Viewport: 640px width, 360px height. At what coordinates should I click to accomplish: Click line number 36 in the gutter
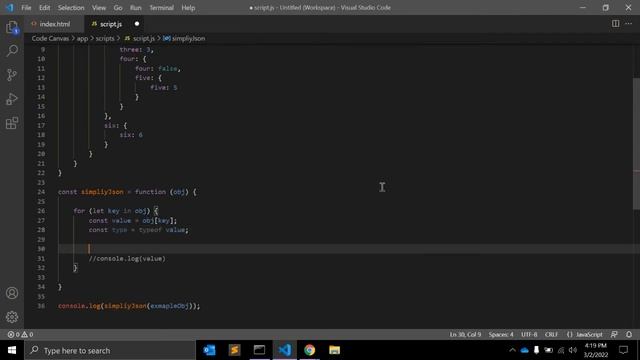point(41,306)
